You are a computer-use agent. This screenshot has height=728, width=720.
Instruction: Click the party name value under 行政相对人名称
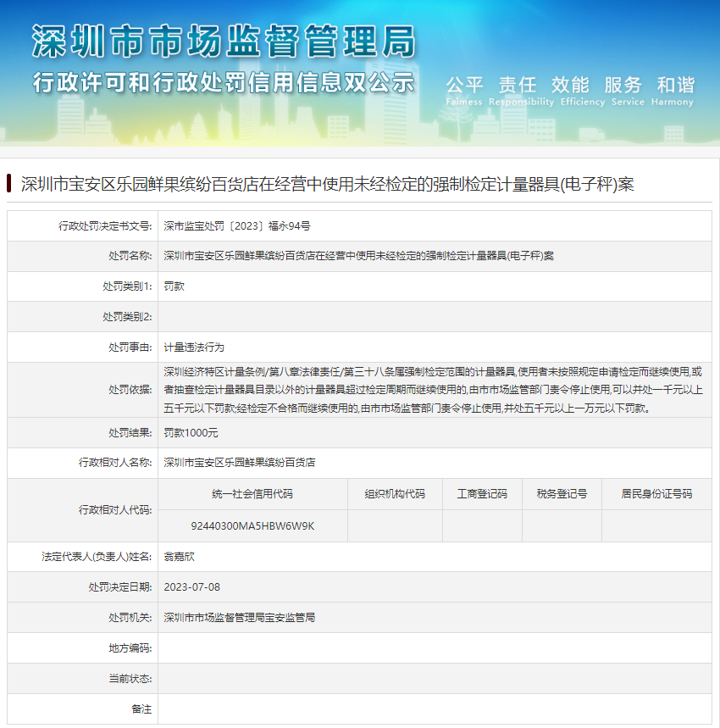240,463
